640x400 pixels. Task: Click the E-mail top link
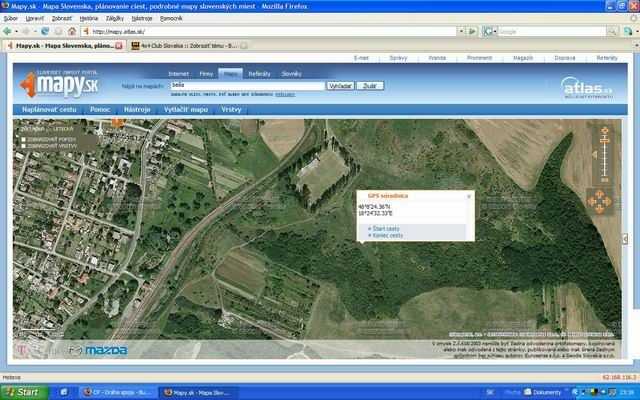point(361,58)
